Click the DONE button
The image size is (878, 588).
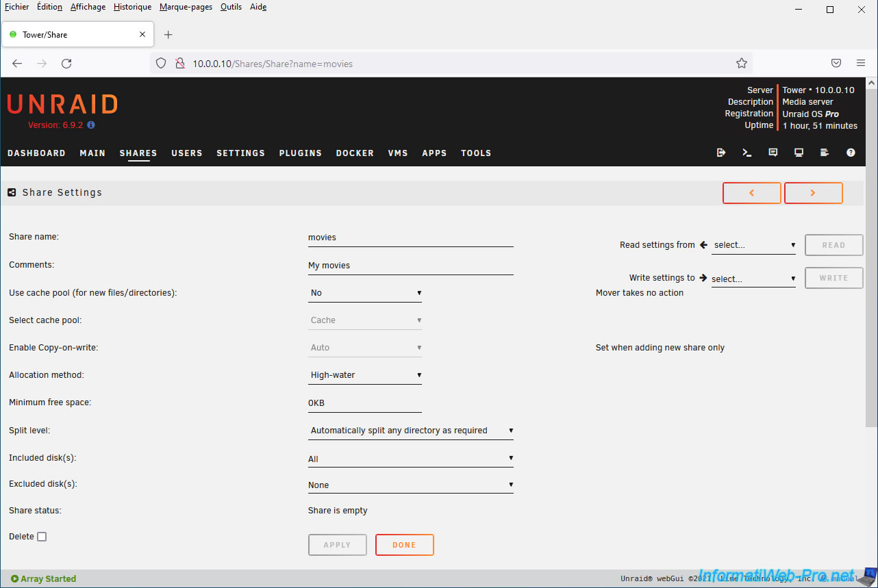point(404,545)
